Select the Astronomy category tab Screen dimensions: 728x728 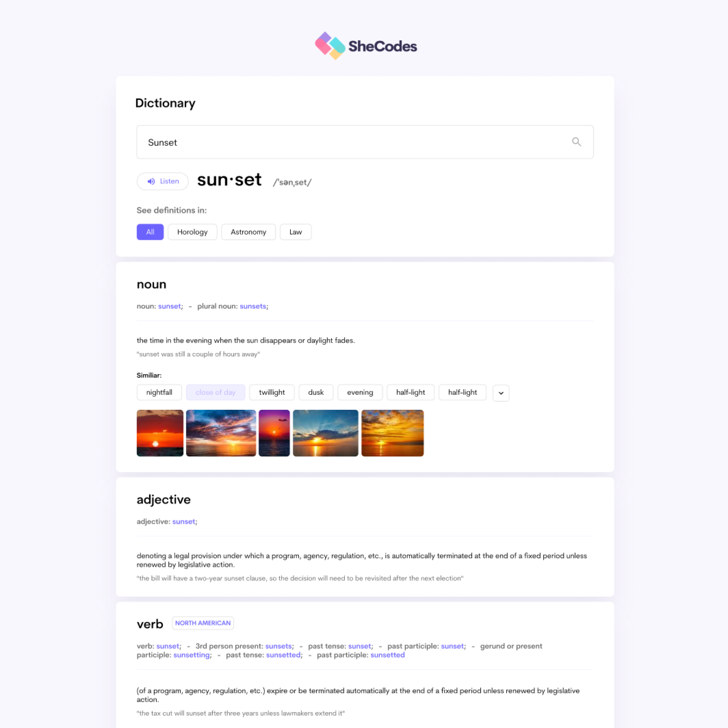[x=248, y=232]
